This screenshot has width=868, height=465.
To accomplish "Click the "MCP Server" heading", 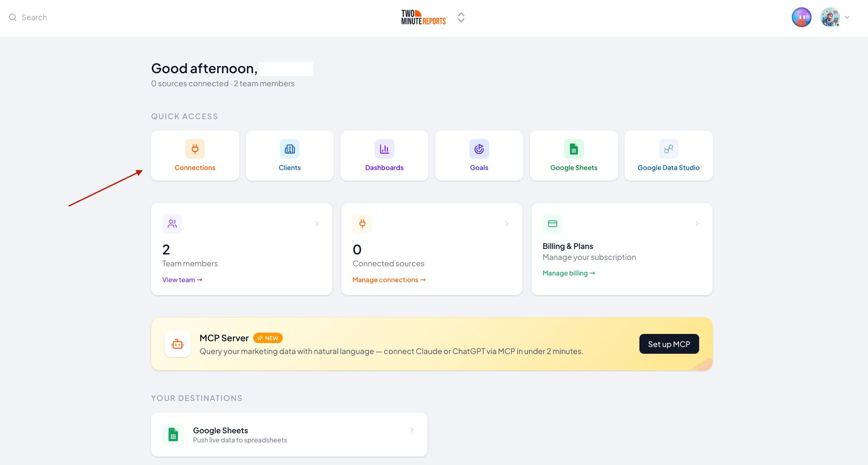I will click(224, 338).
